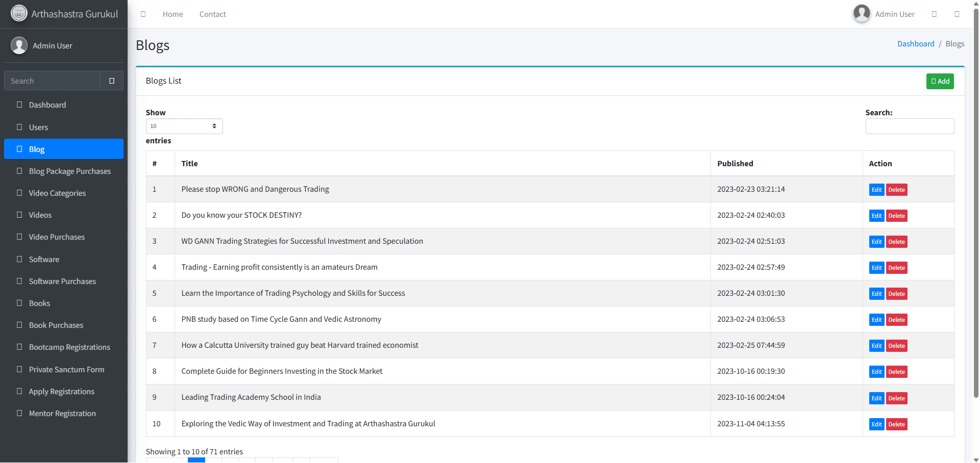
Task: Follow the Dashboard breadcrumb link
Action: tap(916, 44)
